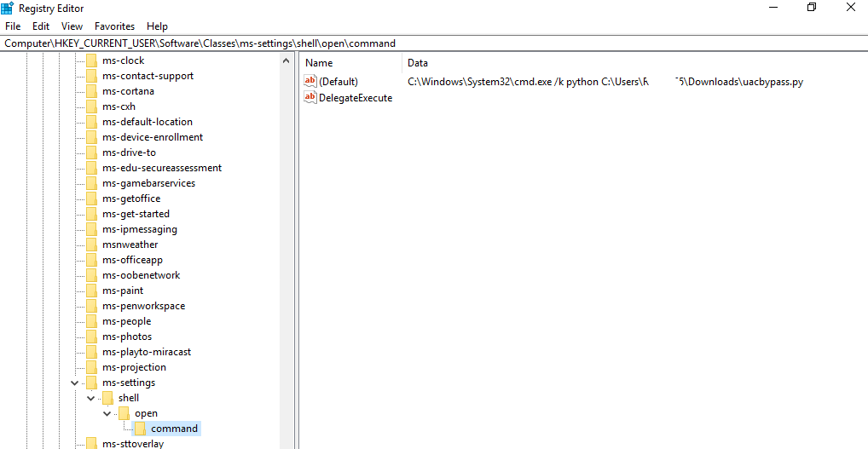Click the ms-get-started folder icon
Screen dimensions: 868x449
click(91, 214)
